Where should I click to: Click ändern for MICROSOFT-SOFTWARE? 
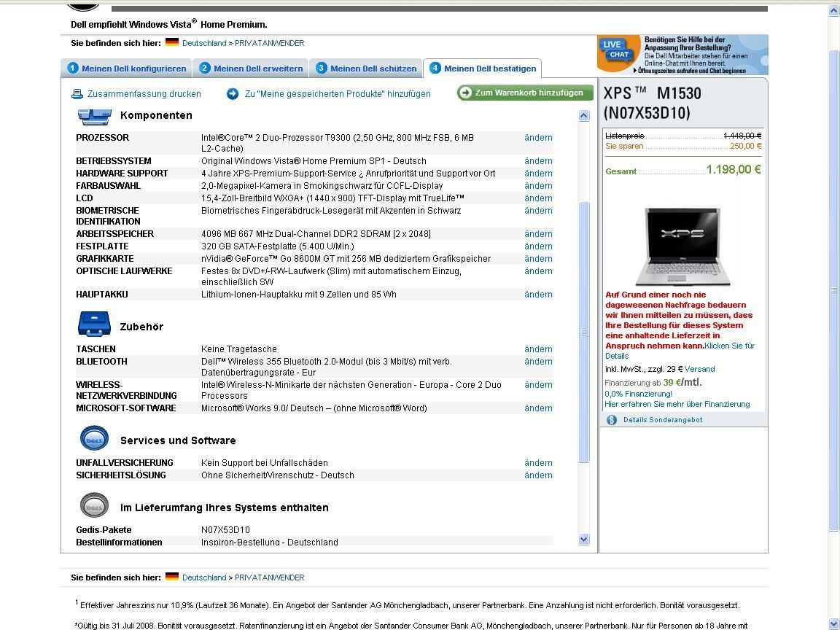538,408
